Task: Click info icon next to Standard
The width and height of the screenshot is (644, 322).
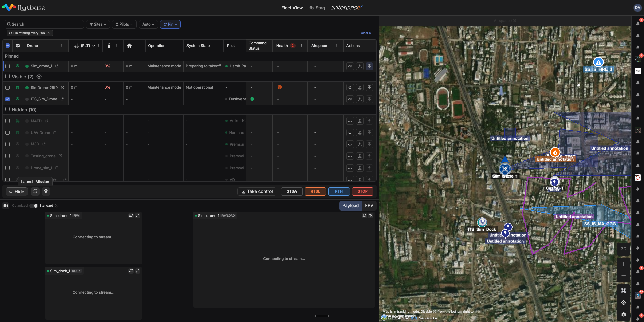Action: 57,206
